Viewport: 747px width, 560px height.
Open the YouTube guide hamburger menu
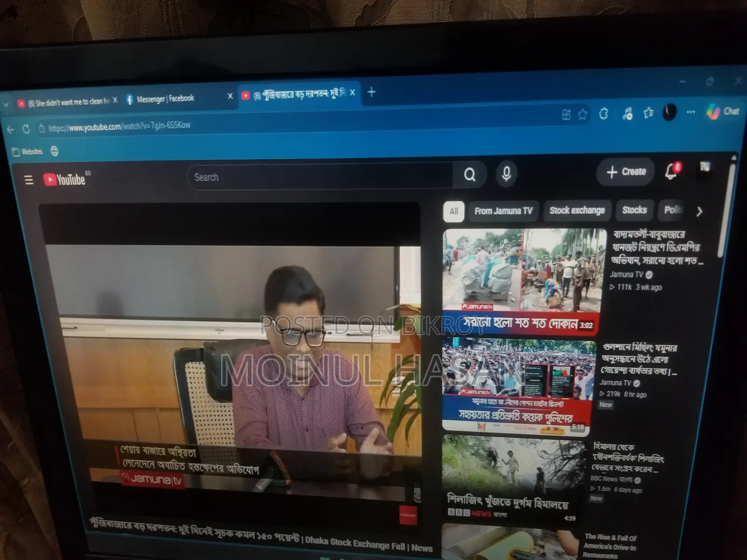coord(29,180)
